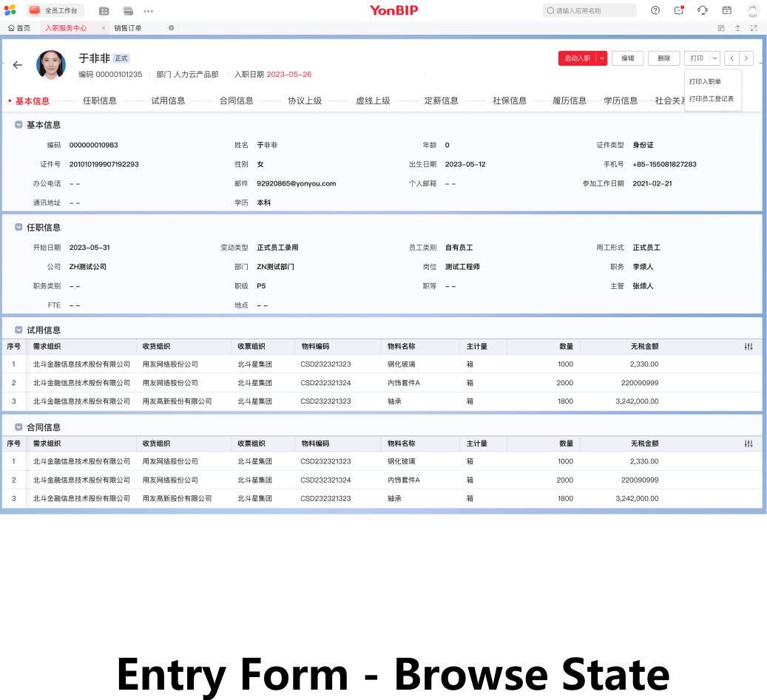Open the three-dots more menu in top bar
This screenshot has height=700, width=767.
click(x=148, y=11)
